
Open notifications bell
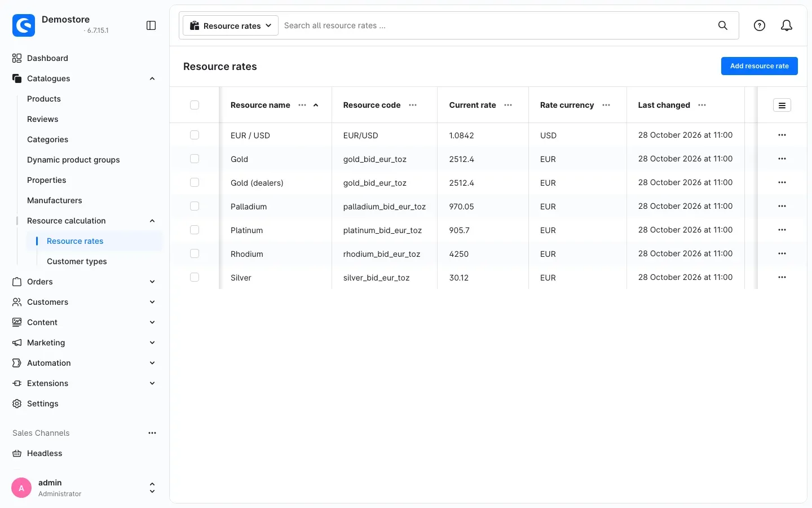[787, 25]
